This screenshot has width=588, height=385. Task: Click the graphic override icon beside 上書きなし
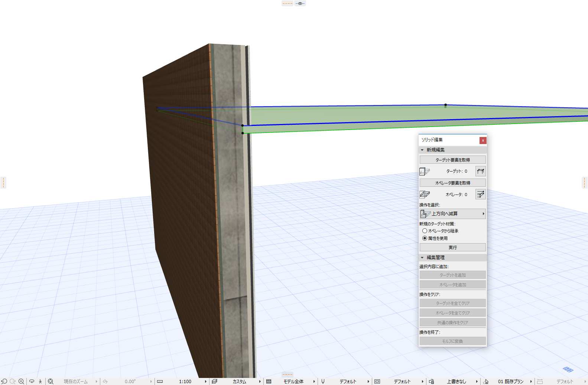click(x=432, y=381)
